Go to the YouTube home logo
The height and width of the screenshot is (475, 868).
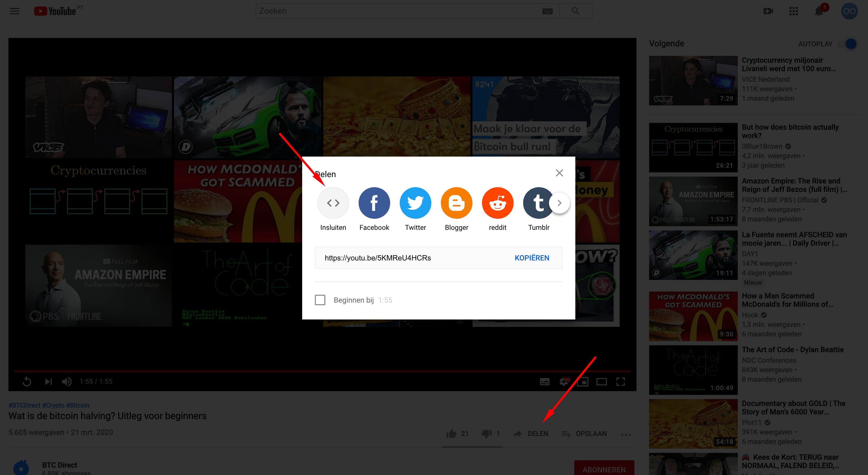[x=55, y=11]
